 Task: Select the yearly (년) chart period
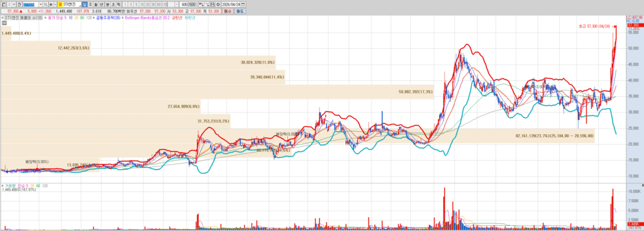(x=102, y=4)
